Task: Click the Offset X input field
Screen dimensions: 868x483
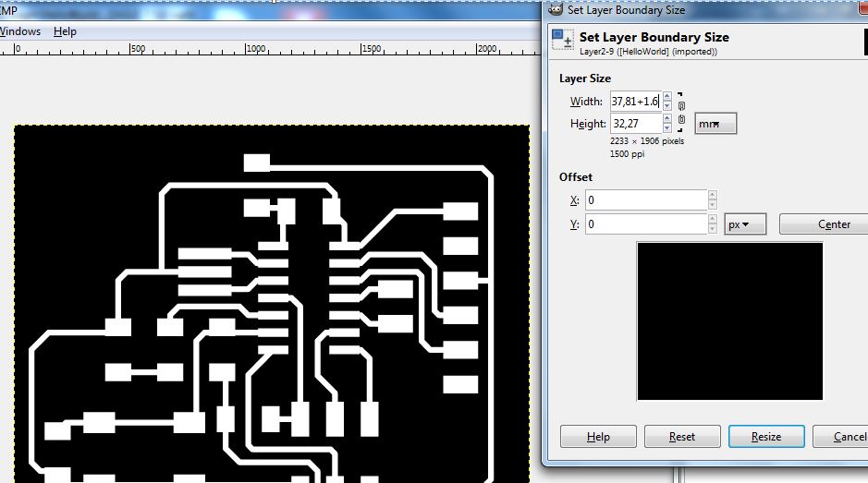Action: click(x=646, y=200)
